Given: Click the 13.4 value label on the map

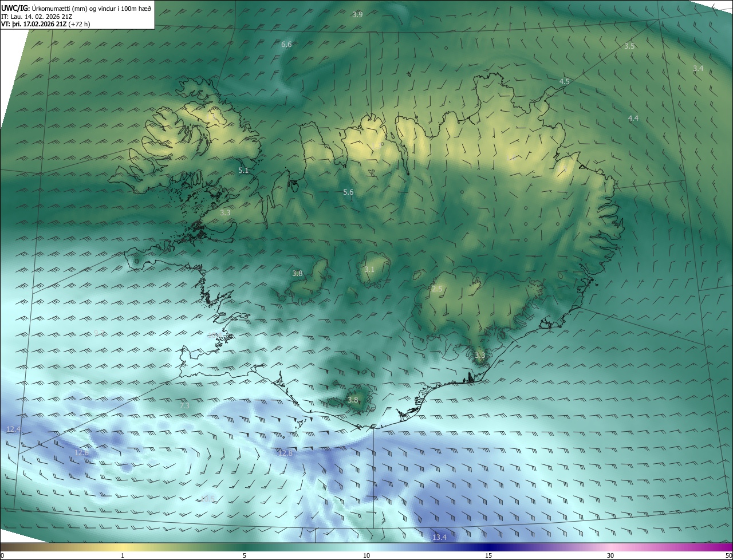Looking at the screenshot, I should (439, 537).
